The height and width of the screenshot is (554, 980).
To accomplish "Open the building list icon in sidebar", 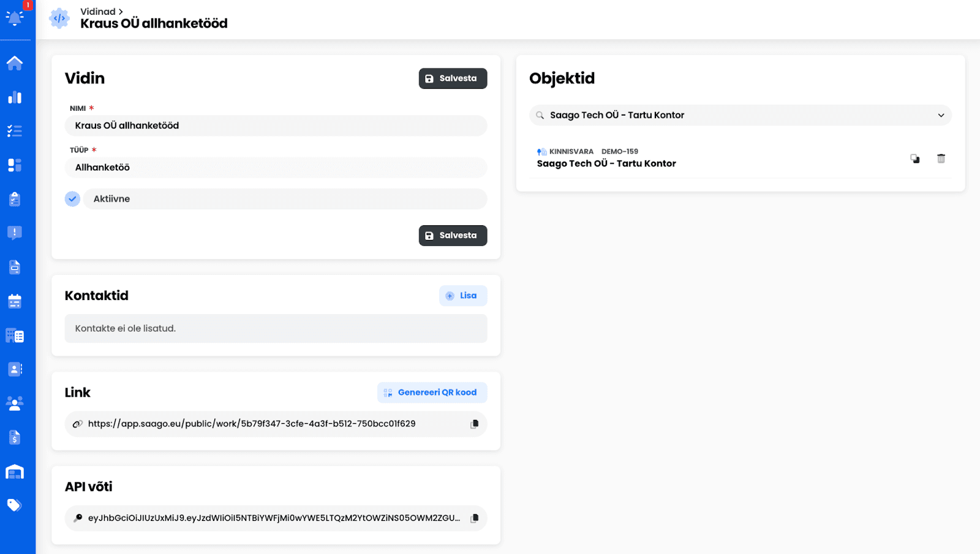I will [15, 335].
